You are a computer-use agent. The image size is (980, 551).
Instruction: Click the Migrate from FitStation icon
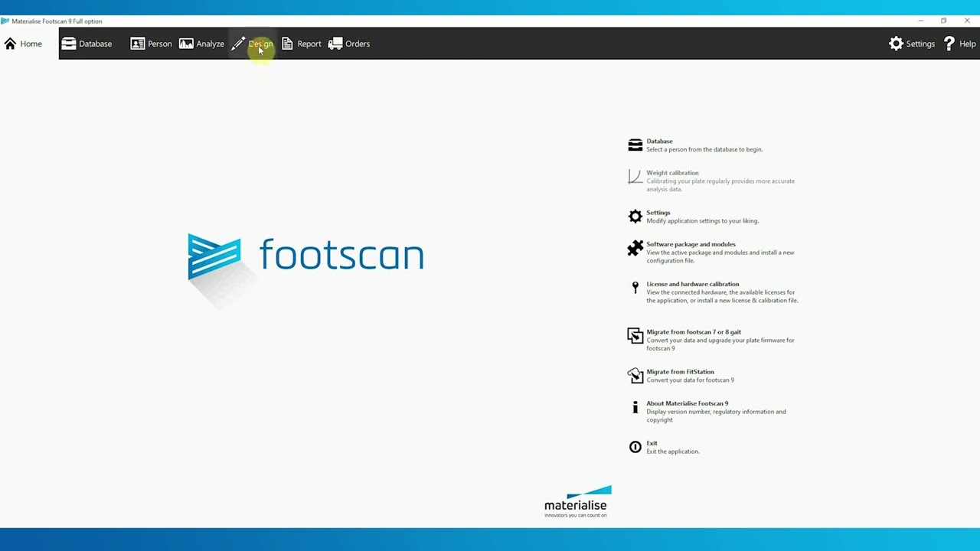tap(635, 376)
